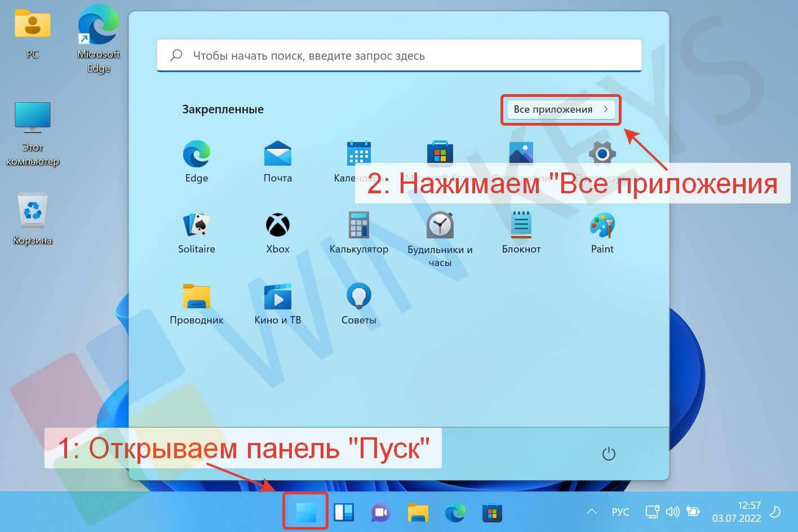Click the "Все приложения" button
The image size is (798, 532).
coord(560,109)
